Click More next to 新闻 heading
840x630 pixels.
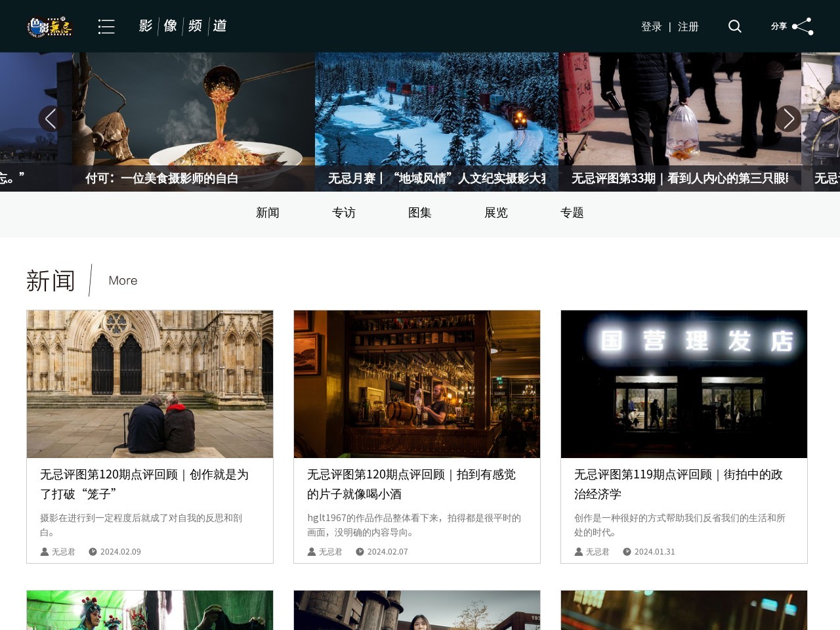pyautogui.click(x=123, y=281)
